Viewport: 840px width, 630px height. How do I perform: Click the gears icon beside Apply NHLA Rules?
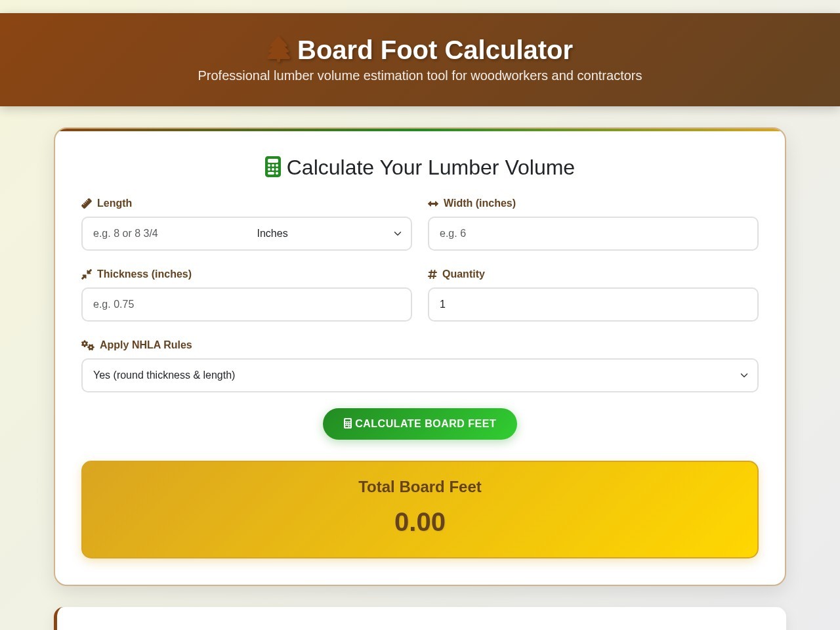tap(88, 345)
